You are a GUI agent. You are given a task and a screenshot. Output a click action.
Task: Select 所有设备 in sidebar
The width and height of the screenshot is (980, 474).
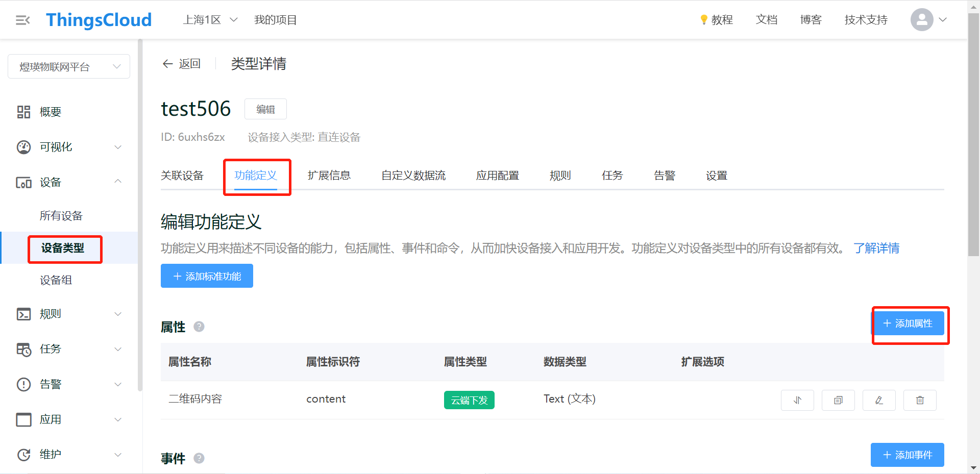pyautogui.click(x=61, y=216)
